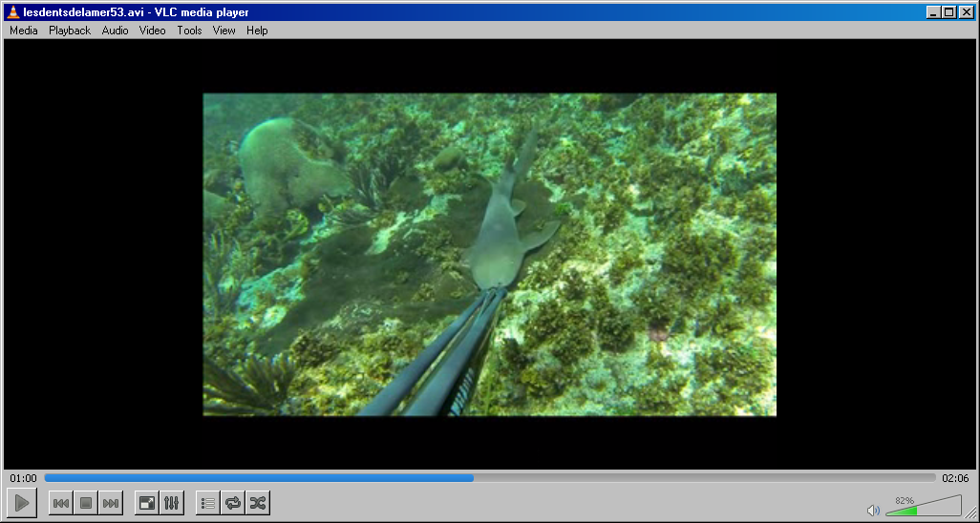
Task: Mute audio via speaker icon
Action: pos(874,511)
